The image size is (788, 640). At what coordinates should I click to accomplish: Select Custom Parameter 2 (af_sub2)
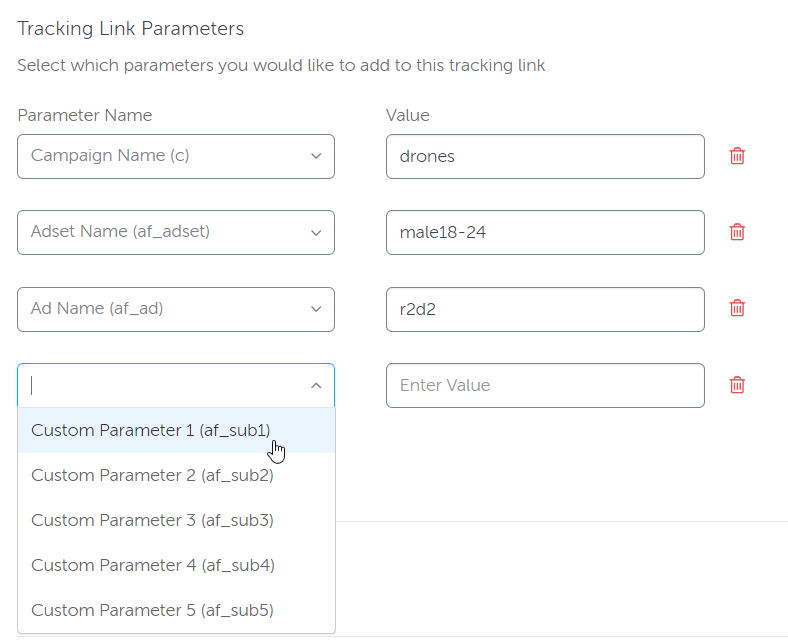[x=152, y=475]
